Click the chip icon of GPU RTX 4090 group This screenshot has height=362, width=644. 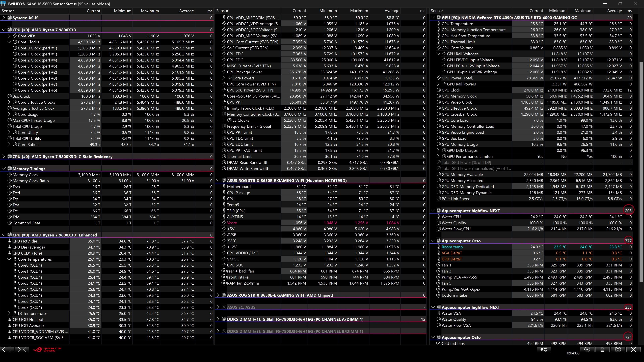439,17
